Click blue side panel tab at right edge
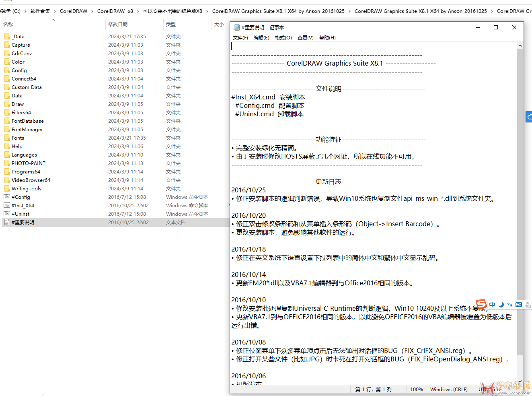Screen dimensions: 532x396 tap(529, 117)
